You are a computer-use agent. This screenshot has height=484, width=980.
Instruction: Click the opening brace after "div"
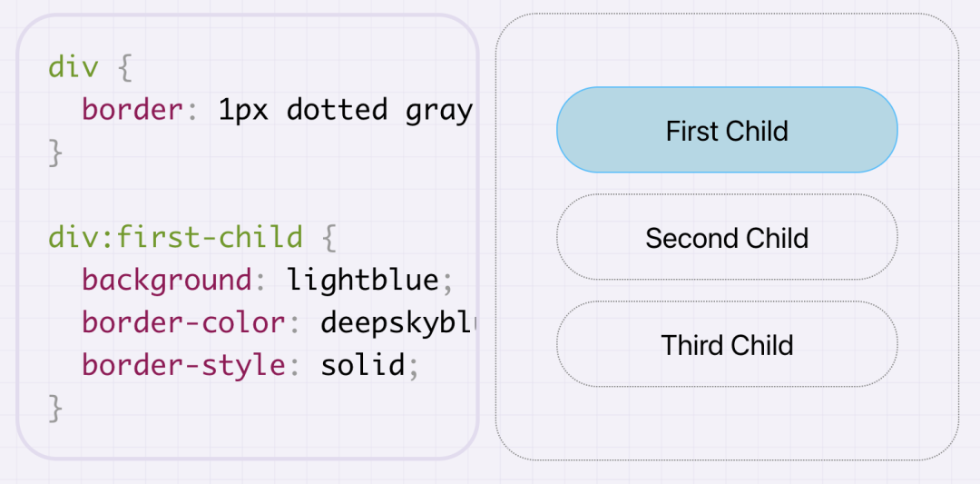[125, 67]
